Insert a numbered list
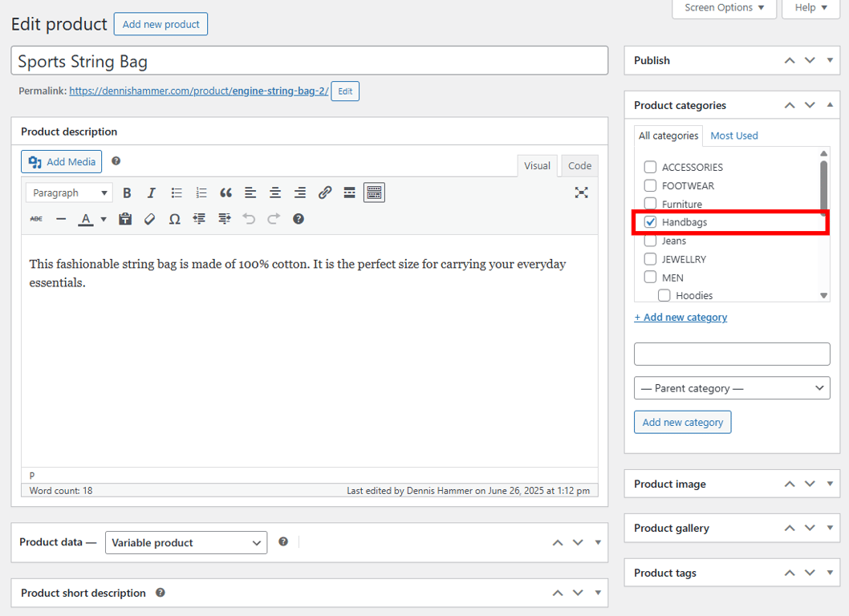The height and width of the screenshot is (616, 849). click(x=201, y=192)
